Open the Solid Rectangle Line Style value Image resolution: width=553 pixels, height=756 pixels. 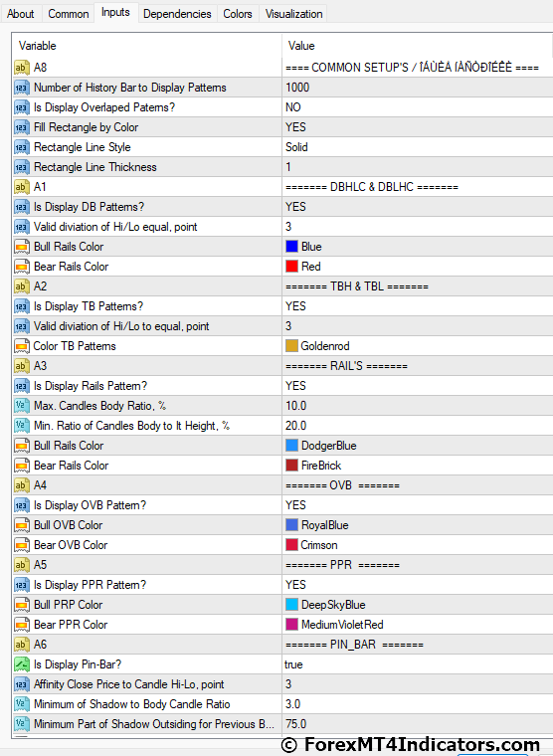coord(418,147)
